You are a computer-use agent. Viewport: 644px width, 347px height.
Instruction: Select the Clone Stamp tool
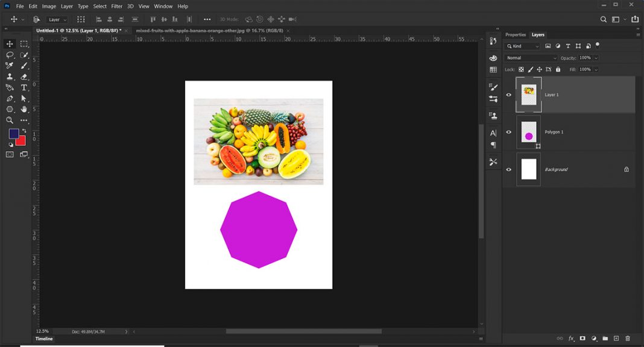tap(9, 77)
